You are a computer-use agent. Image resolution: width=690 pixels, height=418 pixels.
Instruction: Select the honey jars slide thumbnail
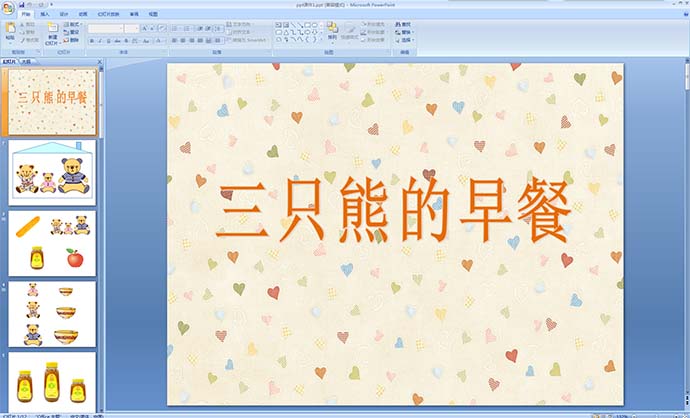click(52, 384)
